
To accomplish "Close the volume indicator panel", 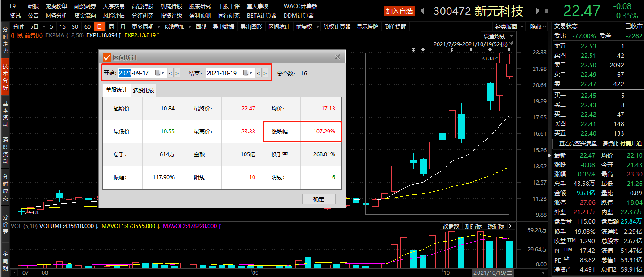I will pos(511,226).
